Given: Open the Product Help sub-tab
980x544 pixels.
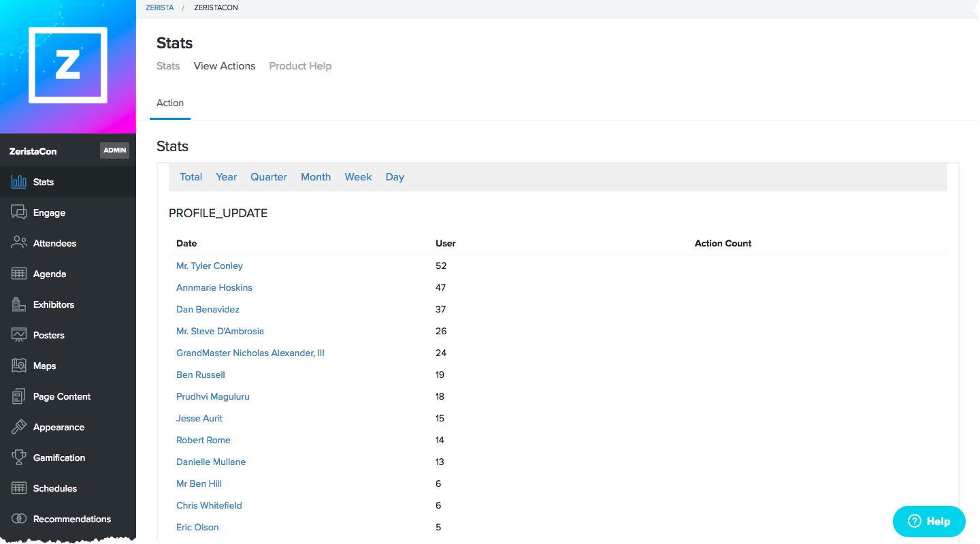Looking at the screenshot, I should coord(300,66).
